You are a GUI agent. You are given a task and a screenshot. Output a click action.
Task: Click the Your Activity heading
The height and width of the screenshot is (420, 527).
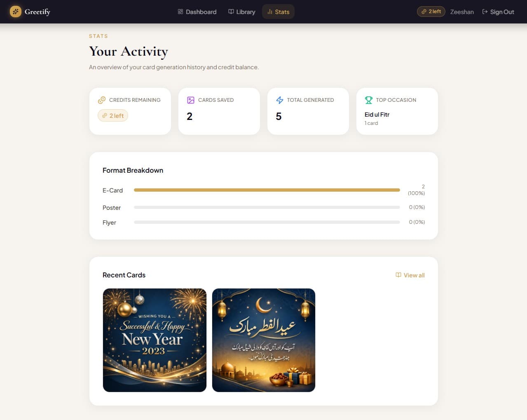pos(129,52)
